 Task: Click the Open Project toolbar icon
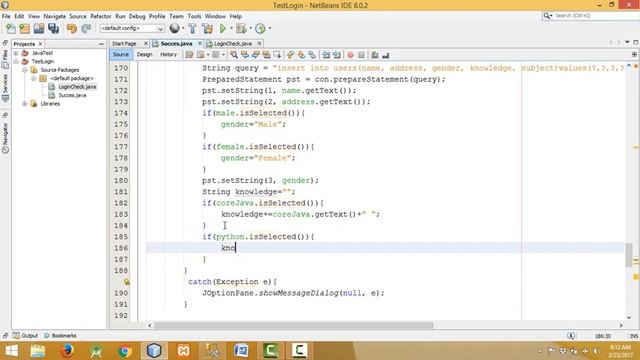click(x=39, y=29)
